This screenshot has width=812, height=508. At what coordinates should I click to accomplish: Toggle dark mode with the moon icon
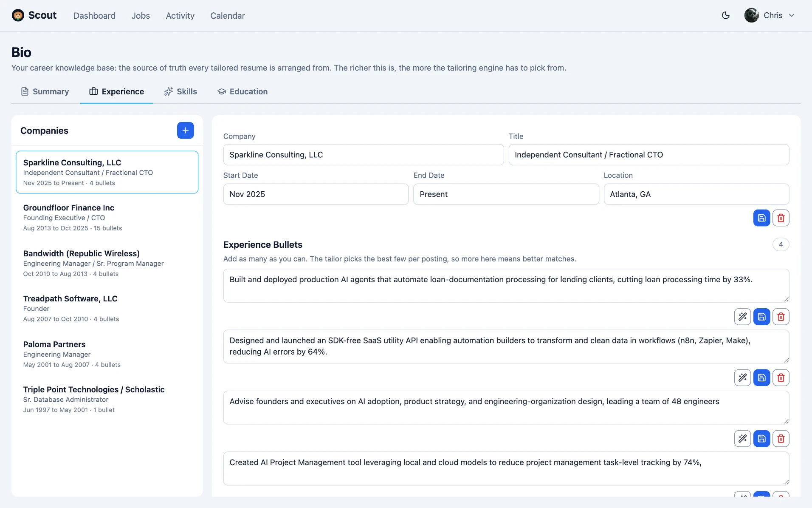726,15
